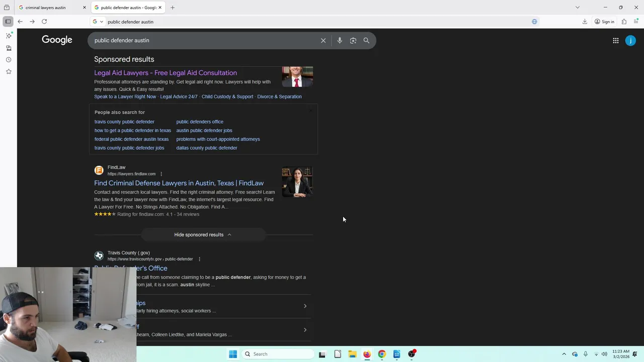
Task: Open OBS Studio from the taskbar
Action: [x=412, y=354]
